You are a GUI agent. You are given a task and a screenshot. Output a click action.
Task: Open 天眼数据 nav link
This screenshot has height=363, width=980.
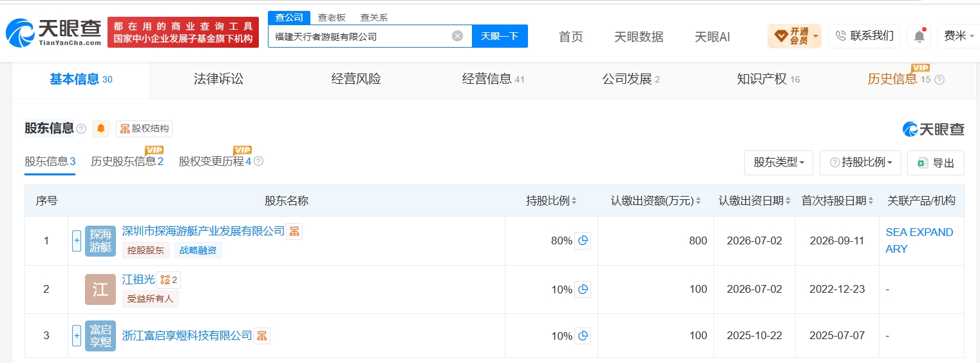coord(639,37)
